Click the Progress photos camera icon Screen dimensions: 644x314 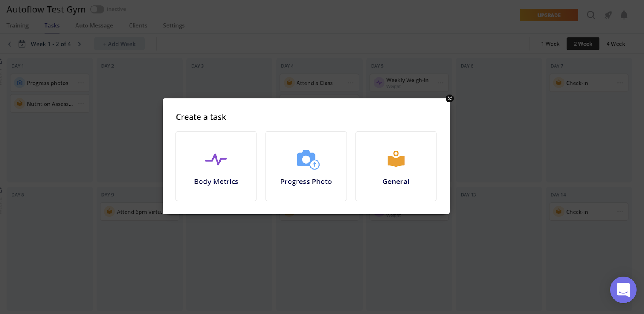pos(20,83)
